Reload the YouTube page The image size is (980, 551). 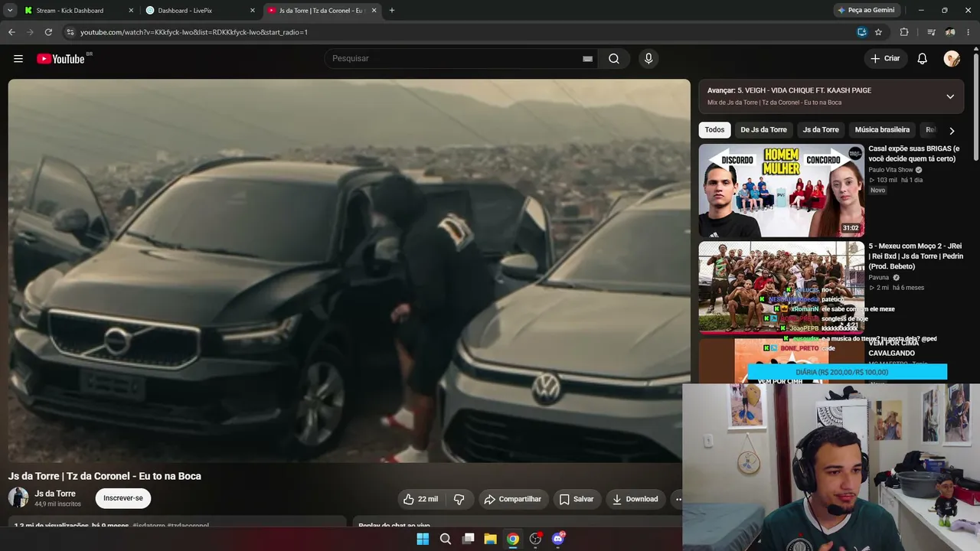tap(48, 32)
